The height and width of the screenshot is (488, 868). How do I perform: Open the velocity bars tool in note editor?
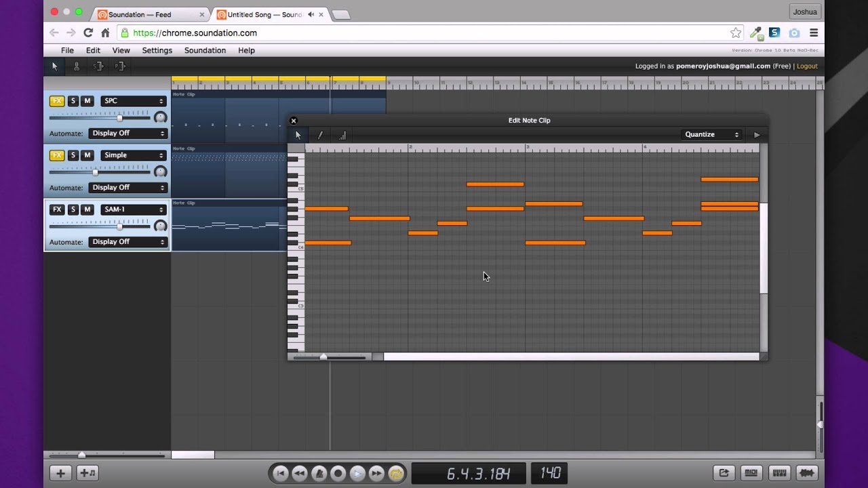342,135
